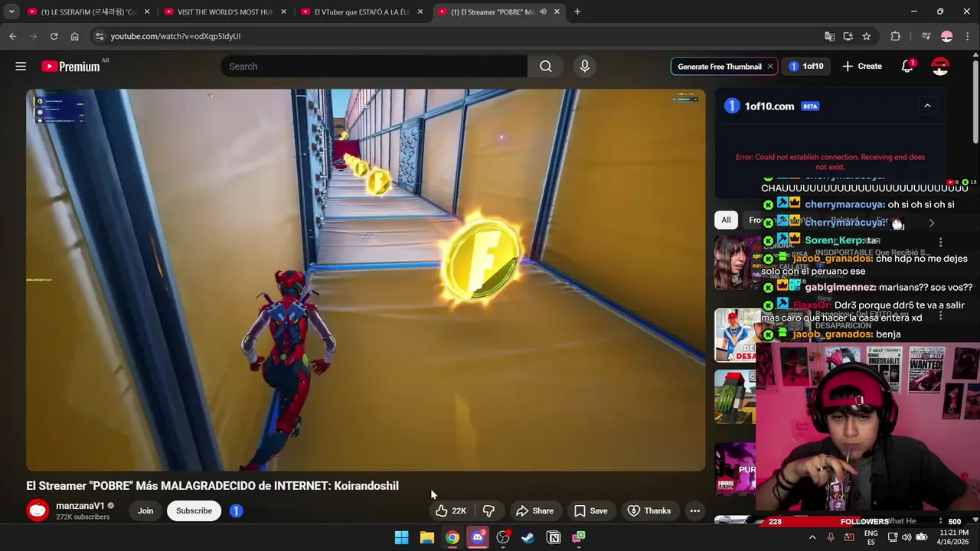Click the blue 1of10 badge next to Subscribe
The width and height of the screenshot is (980, 551).
(236, 510)
